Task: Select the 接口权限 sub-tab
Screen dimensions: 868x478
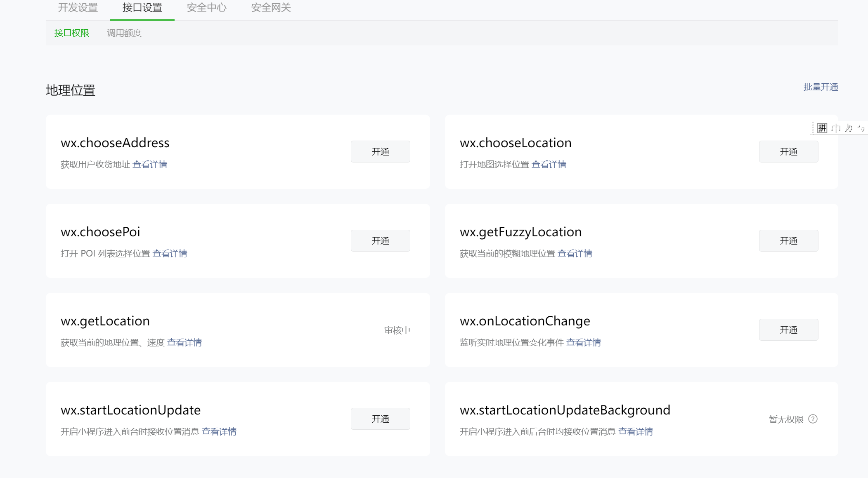Action: 72,33
